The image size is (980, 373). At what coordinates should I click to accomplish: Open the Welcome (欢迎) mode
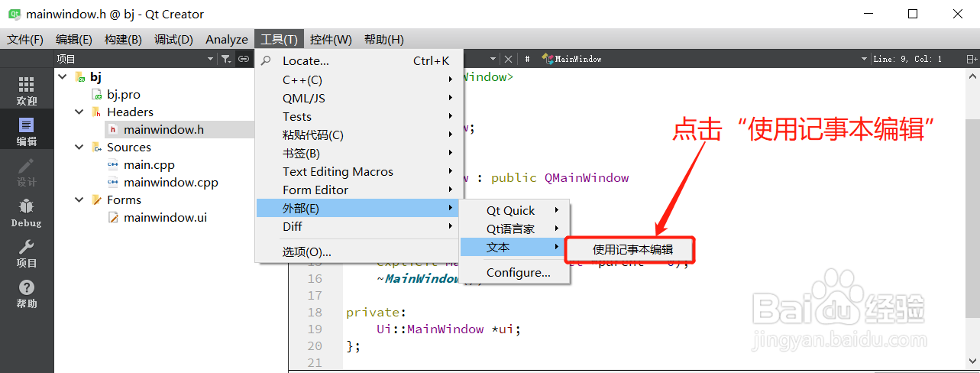tap(27, 90)
